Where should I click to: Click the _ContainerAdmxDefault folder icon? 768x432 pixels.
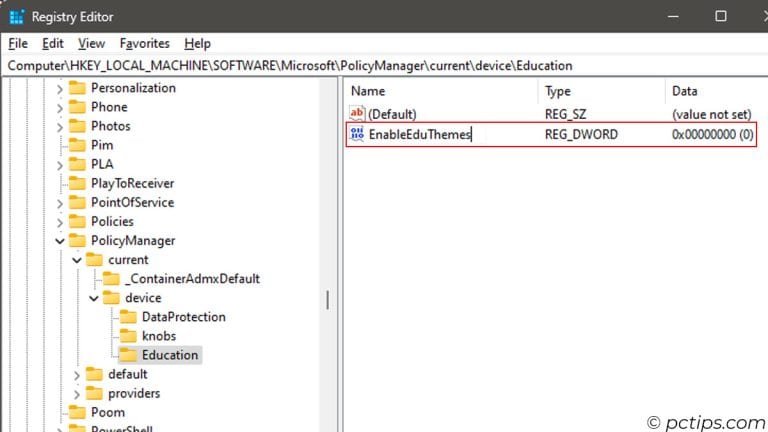pos(110,279)
